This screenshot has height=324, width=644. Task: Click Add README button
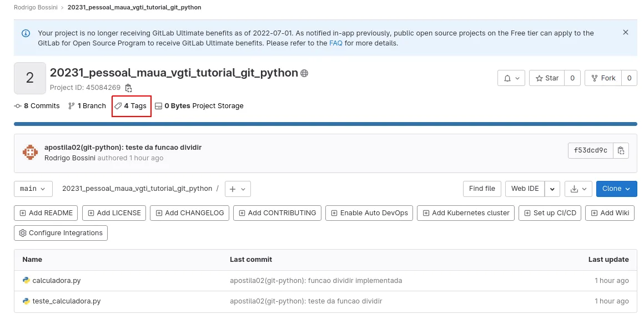pos(46,213)
